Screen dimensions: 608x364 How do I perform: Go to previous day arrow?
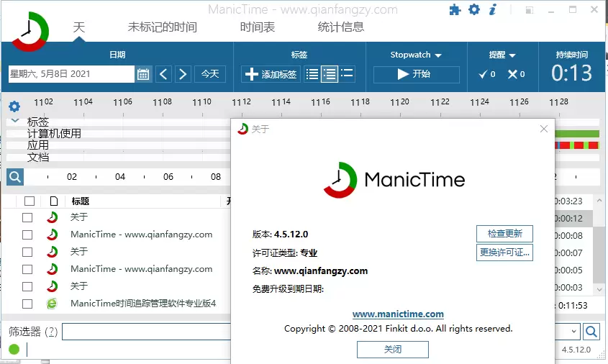click(163, 73)
